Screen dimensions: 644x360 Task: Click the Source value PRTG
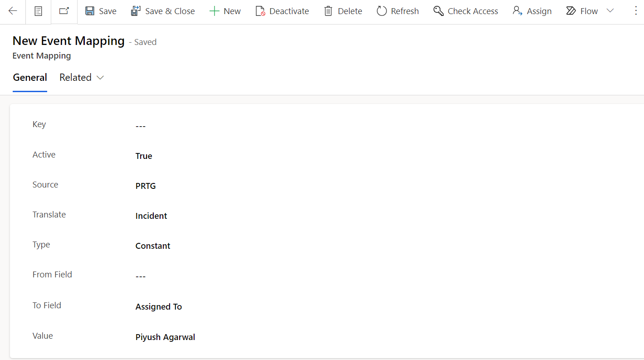pos(146,186)
